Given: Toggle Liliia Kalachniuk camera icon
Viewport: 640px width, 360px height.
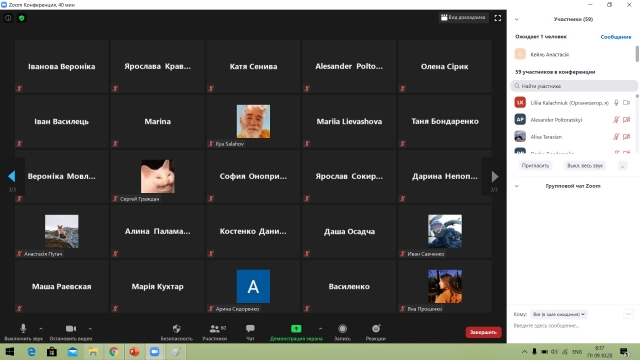Looking at the screenshot, I should (x=627, y=103).
